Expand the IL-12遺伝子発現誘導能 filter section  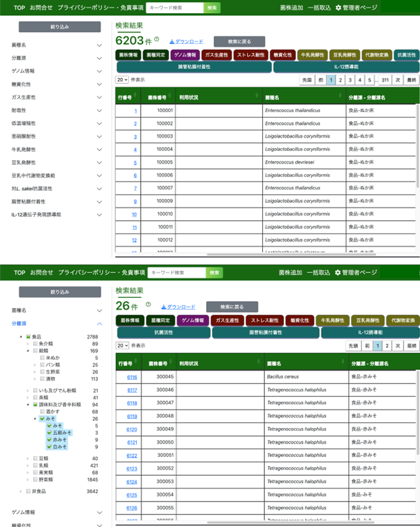99,215
